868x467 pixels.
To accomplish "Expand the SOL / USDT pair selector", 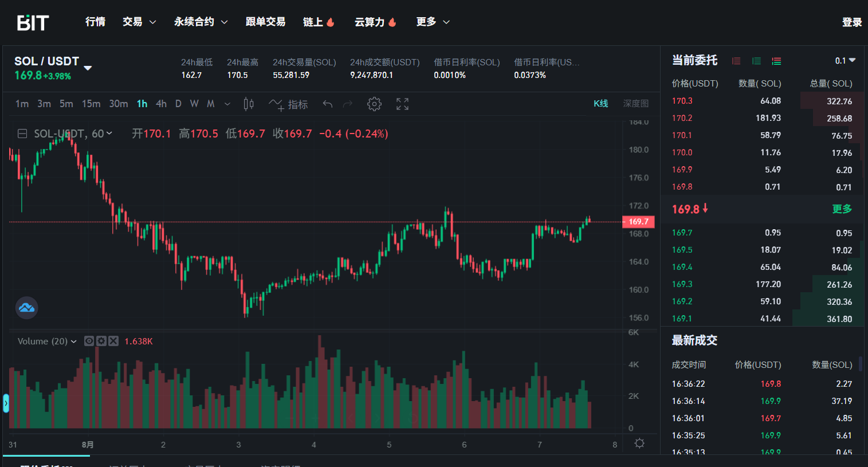I will tap(88, 68).
